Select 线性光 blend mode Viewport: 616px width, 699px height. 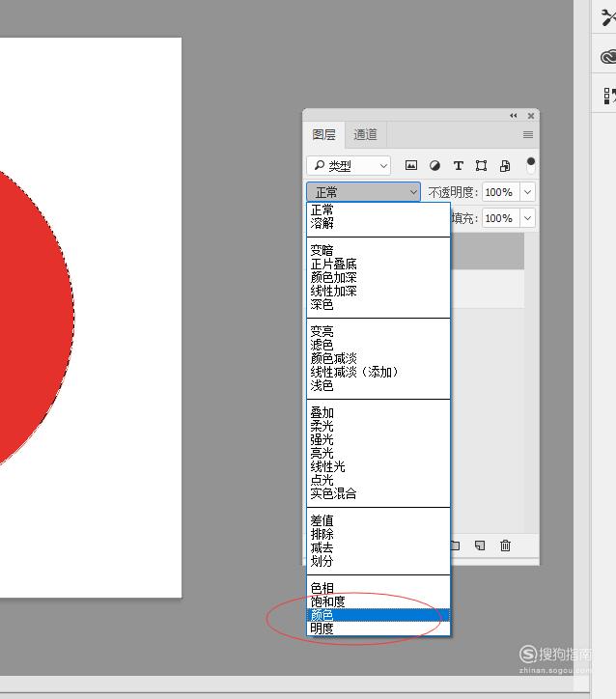coord(378,466)
